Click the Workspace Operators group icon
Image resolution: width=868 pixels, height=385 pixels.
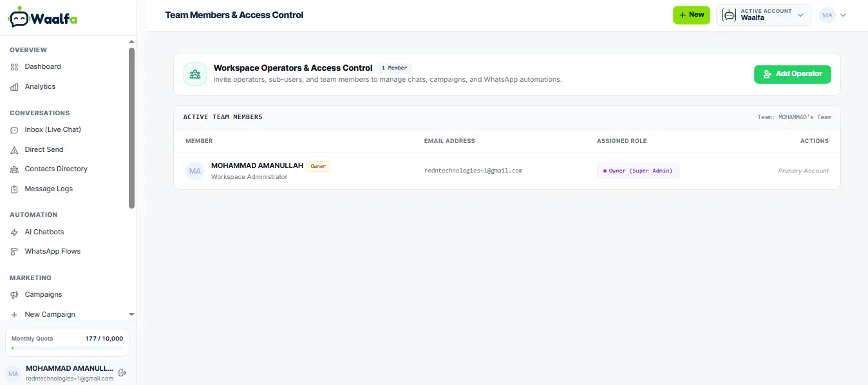click(x=195, y=74)
